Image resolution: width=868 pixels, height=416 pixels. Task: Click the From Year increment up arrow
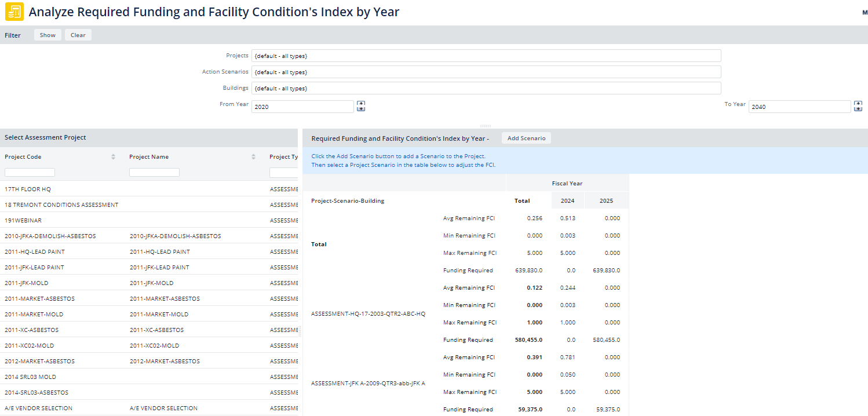coord(360,103)
